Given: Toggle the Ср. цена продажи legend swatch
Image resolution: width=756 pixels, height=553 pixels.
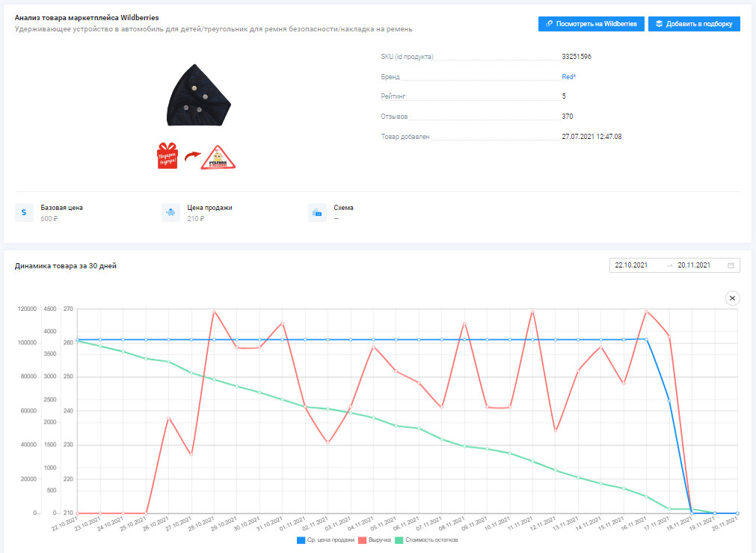Looking at the screenshot, I should click(x=301, y=540).
